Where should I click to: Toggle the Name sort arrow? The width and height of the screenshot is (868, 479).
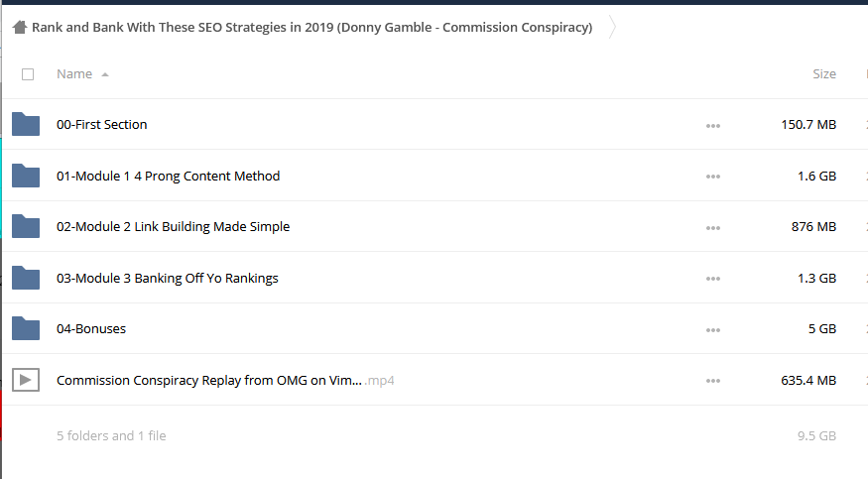[x=104, y=74]
